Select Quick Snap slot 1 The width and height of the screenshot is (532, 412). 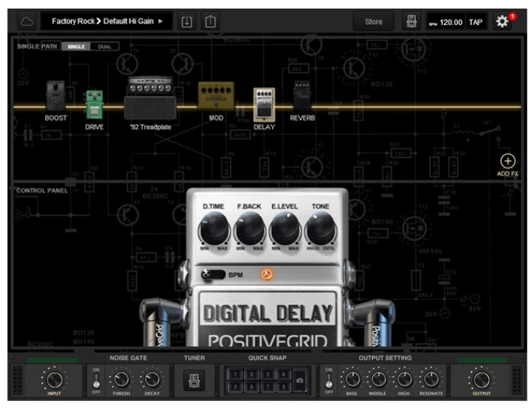235,375
